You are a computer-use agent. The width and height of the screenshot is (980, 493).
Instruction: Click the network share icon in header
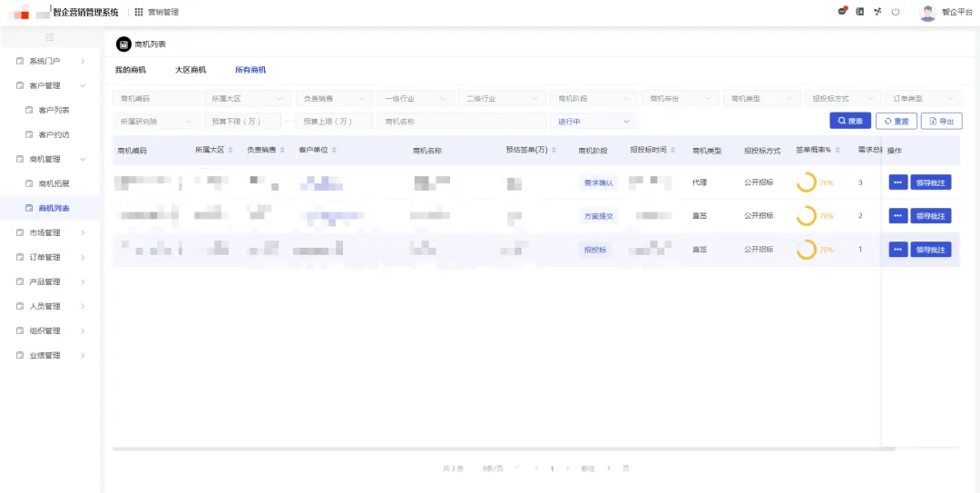877,12
